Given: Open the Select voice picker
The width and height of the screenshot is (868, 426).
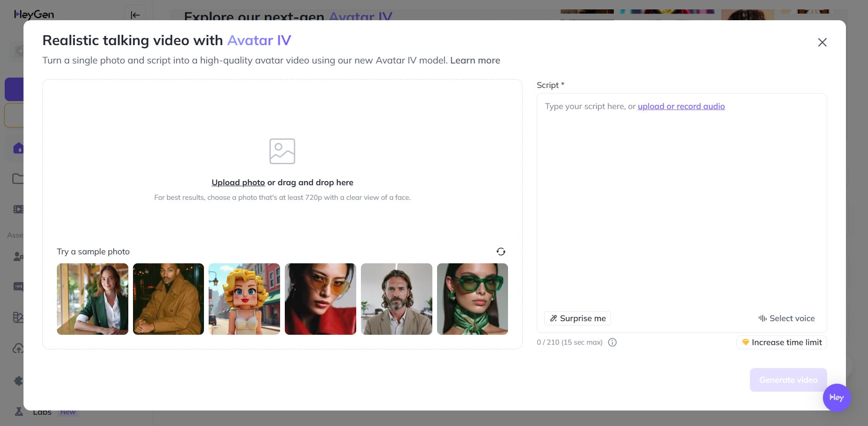Looking at the screenshot, I should click(787, 318).
